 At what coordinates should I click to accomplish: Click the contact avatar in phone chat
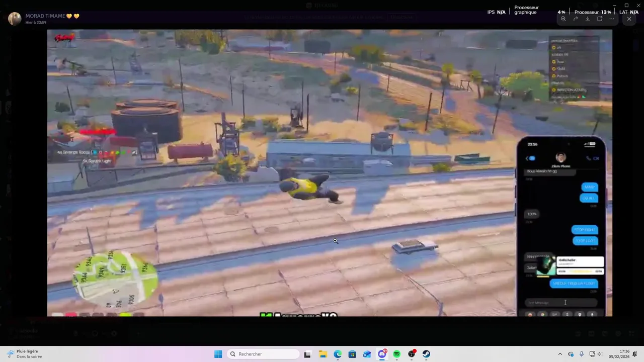coord(560,158)
